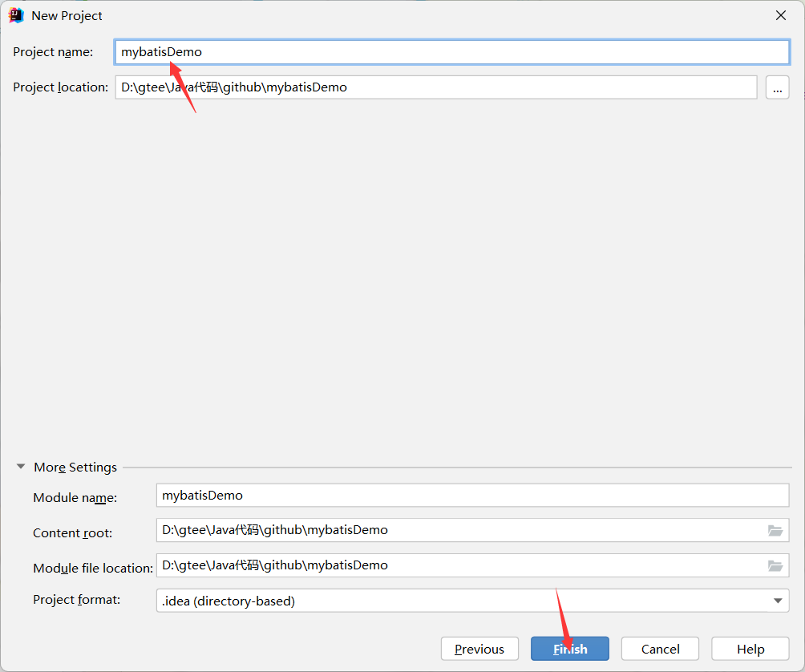The height and width of the screenshot is (672, 805).
Task: Cancel the New Project dialog
Action: pyautogui.click(x=660, y=649)
